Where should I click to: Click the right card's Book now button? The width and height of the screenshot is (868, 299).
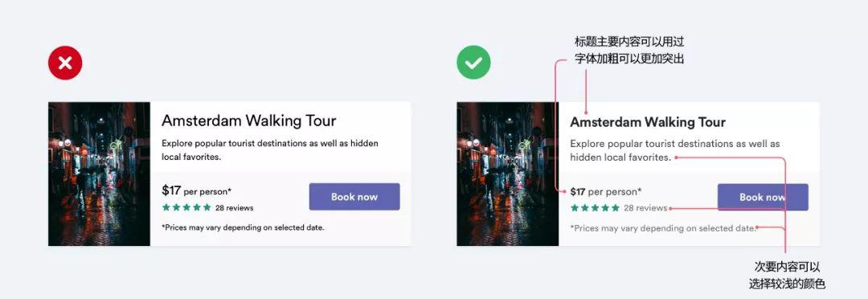tap(763, 197)
